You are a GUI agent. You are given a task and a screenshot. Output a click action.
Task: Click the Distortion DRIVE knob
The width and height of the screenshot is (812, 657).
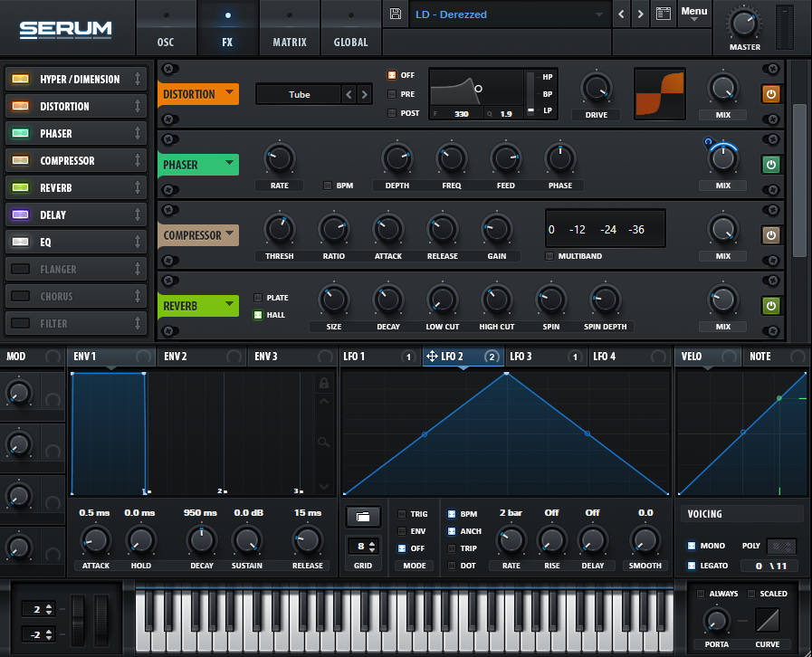point(596,88)
